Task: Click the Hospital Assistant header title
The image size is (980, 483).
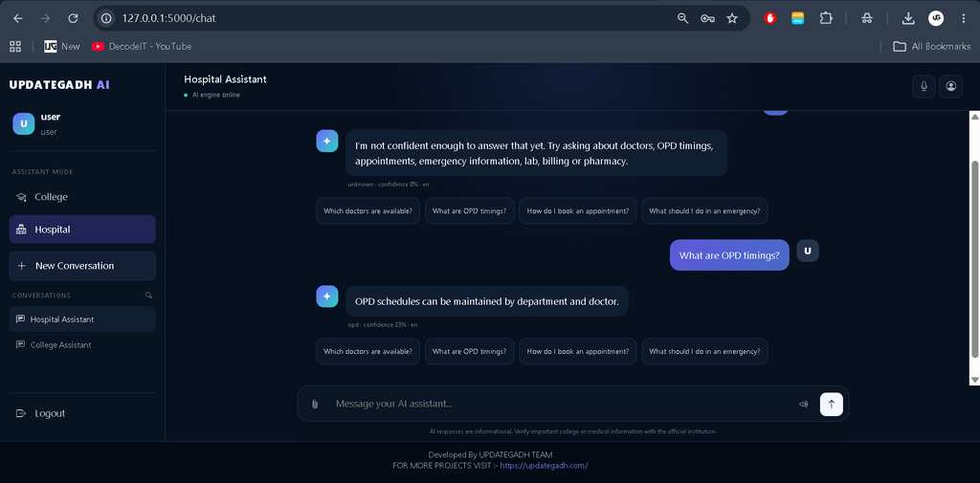Action: point(225,79)
